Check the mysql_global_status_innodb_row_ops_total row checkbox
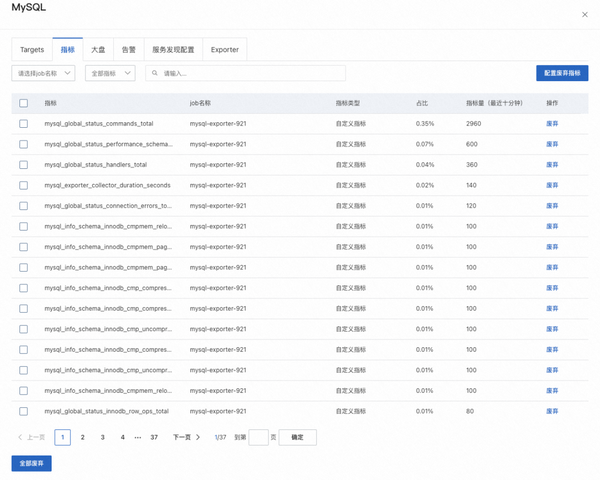600x480 pixels. click(x=23, y=411)
